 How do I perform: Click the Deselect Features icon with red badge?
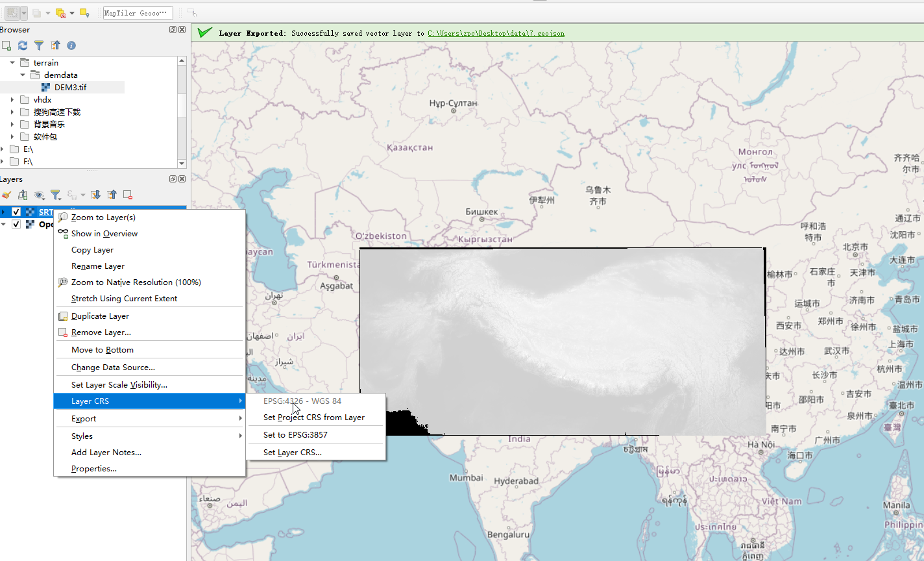tap(61, 13)
